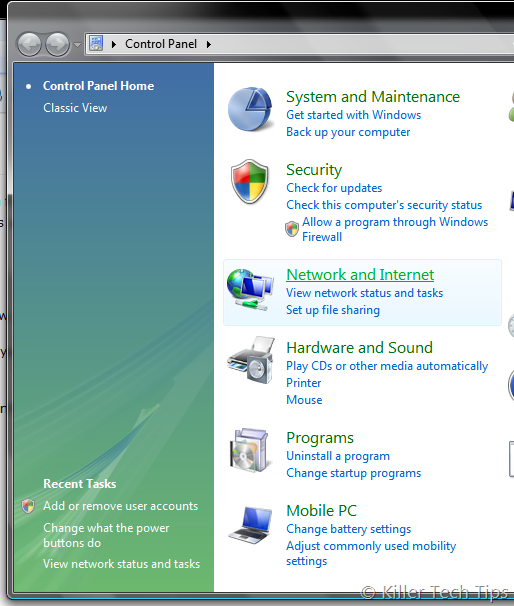Open Check this computer's security status
The width and height of the screenshot is (514, 606).
[x=384, y=205]
